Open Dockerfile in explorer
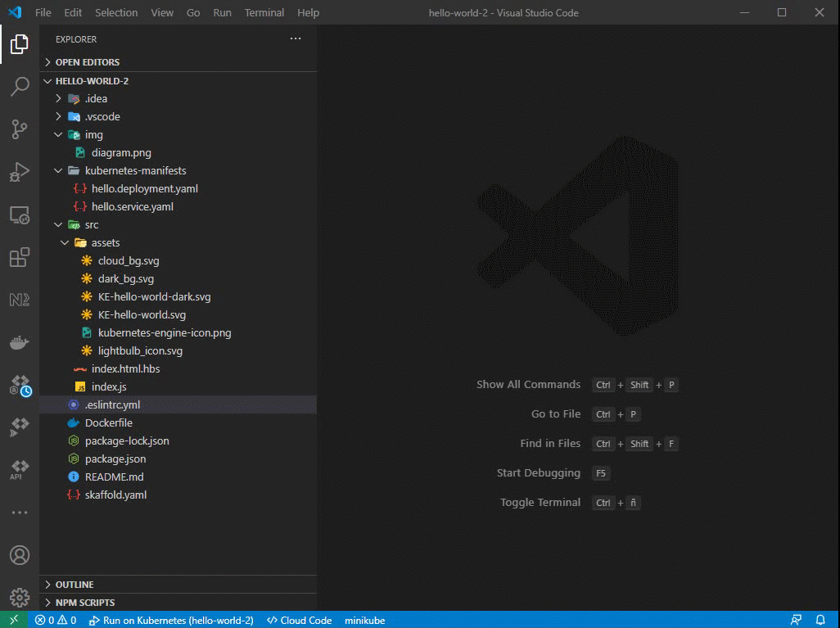 178,422
